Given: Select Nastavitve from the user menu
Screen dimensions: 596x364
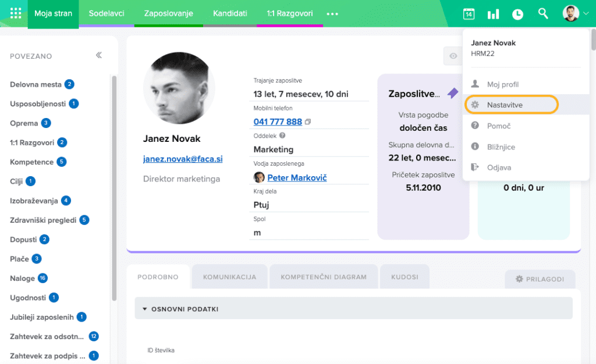Looking at the screenshot, I should click(x=505, y=105).
